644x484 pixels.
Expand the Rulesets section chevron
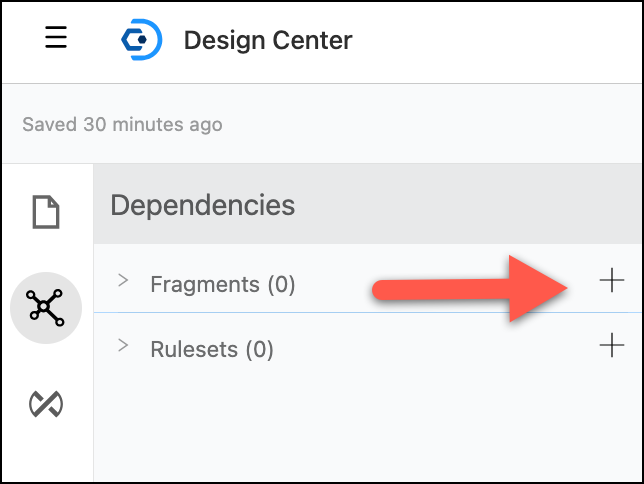(123, 346)
